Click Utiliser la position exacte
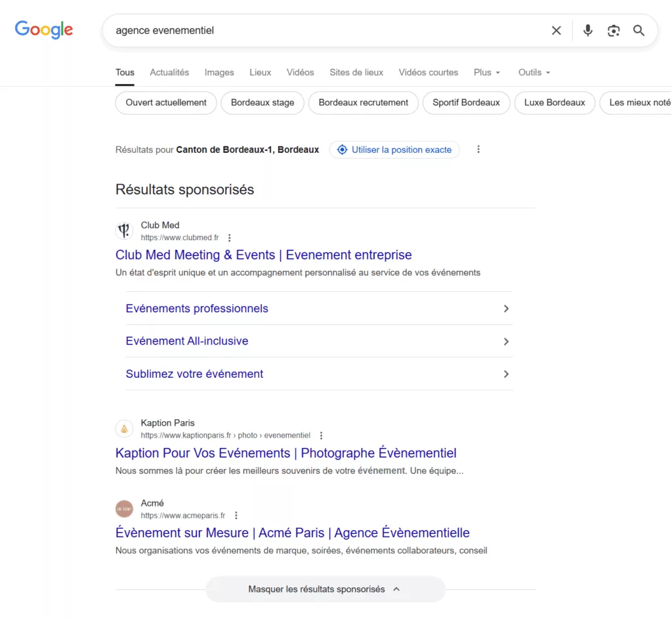 coord(394,150)
